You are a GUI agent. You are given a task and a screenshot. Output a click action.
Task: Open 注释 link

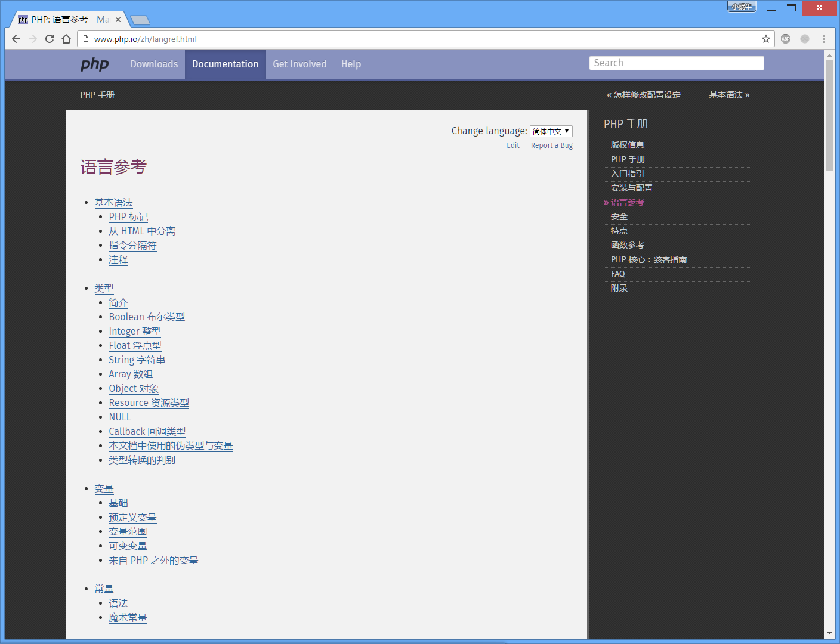118,260
